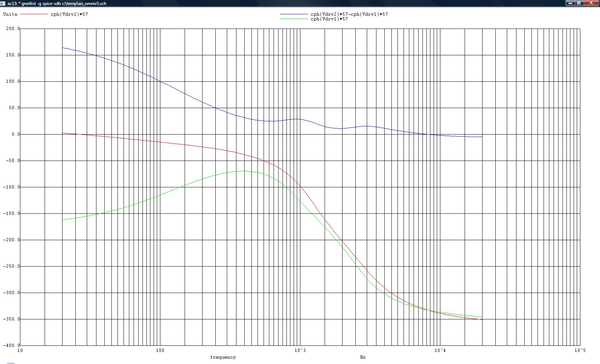Click the '-200.0' y-axis tick label
This screenshot has width=600, height=364.
pos(12,240)
